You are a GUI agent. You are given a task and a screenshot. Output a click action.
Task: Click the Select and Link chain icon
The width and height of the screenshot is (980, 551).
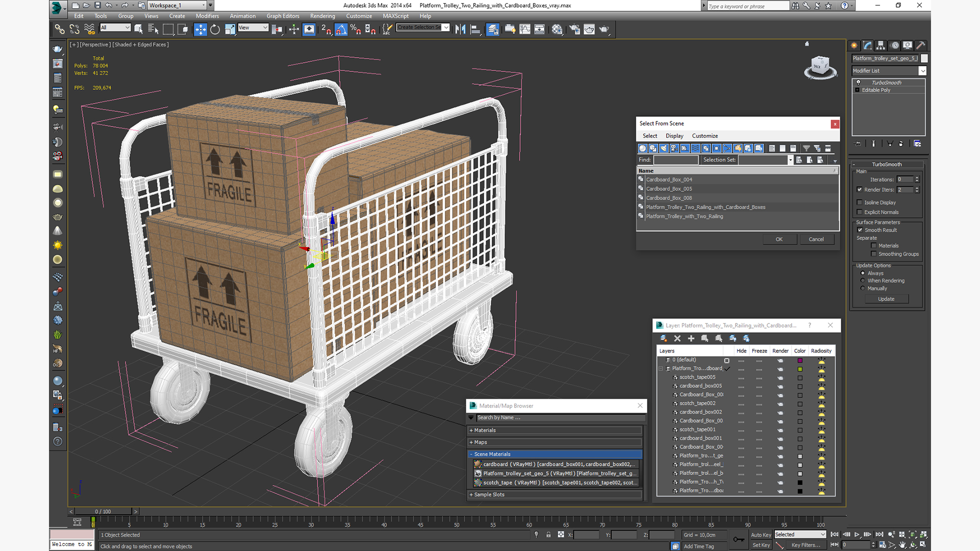60,29
